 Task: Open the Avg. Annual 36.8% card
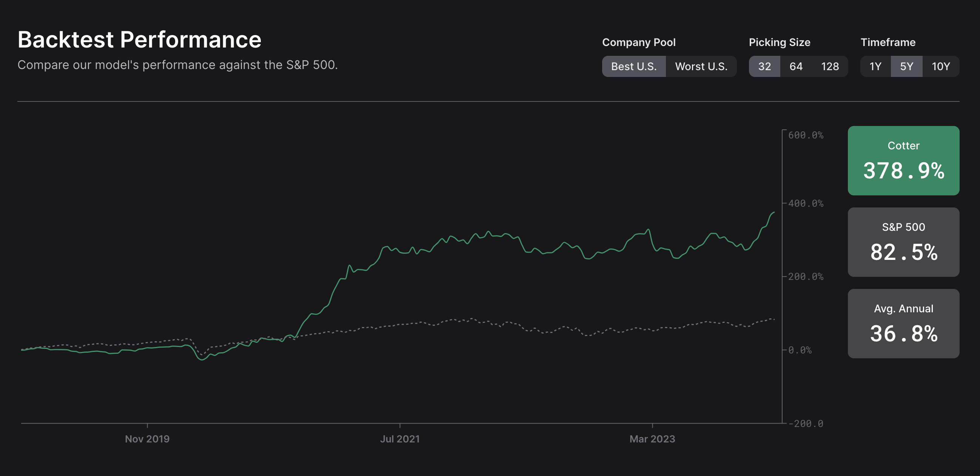tap(903, 324)
